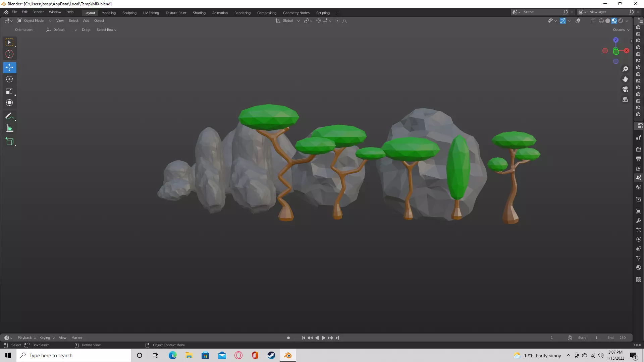
Task: Click the Pan view hand icon
Action: pos(625,79)
